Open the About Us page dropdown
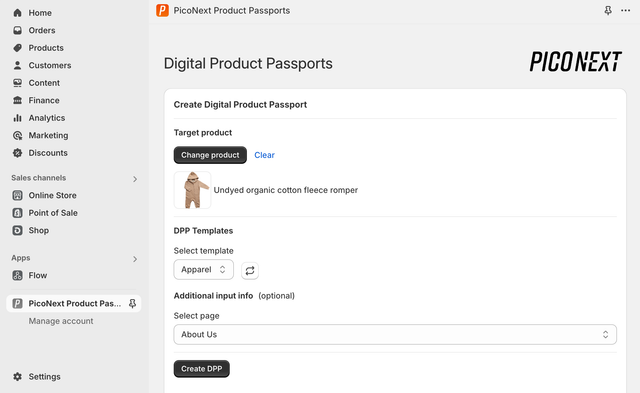The width and height of the screenshot is (640, 393). [395, 335]
